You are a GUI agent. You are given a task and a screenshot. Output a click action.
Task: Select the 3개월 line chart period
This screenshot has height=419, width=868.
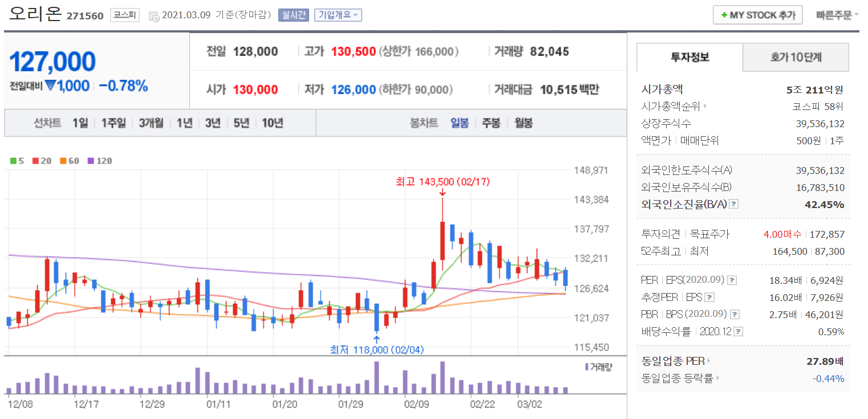coord(151,123)
